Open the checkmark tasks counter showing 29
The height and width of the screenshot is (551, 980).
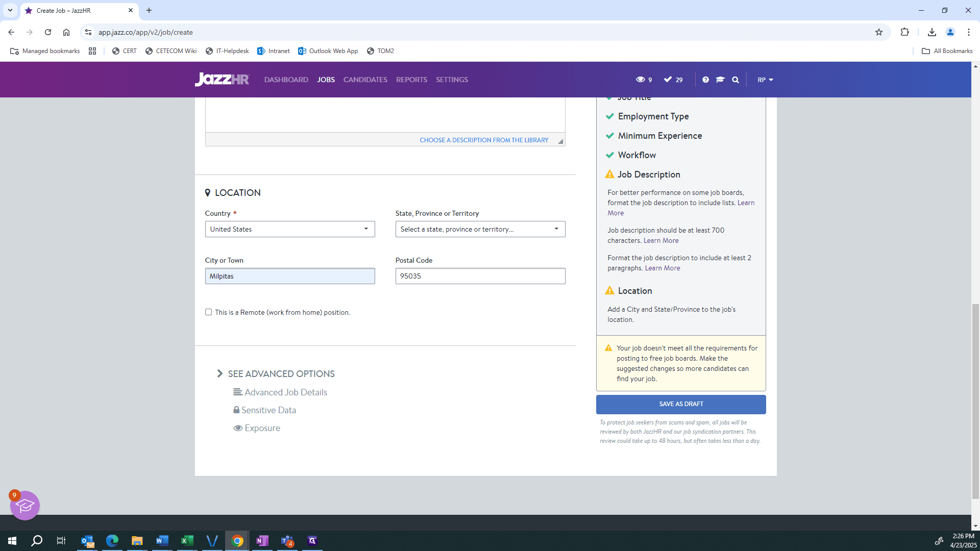pos(673,80)
